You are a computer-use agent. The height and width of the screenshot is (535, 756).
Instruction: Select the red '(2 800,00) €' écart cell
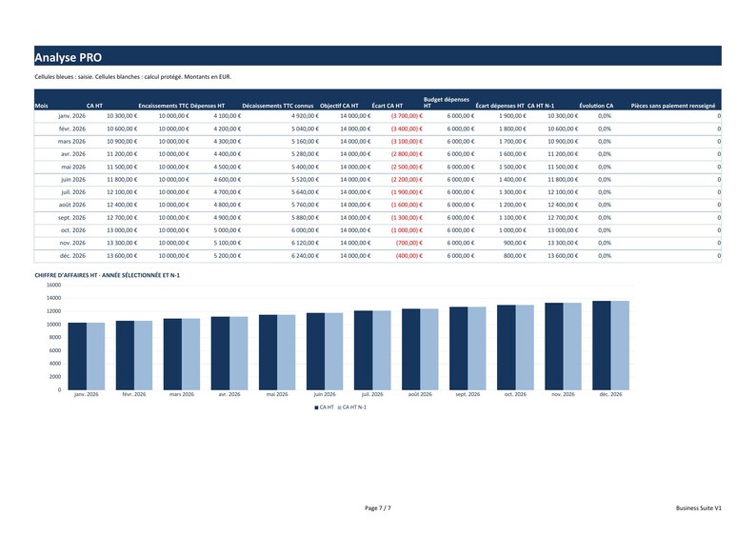[407, 154]
